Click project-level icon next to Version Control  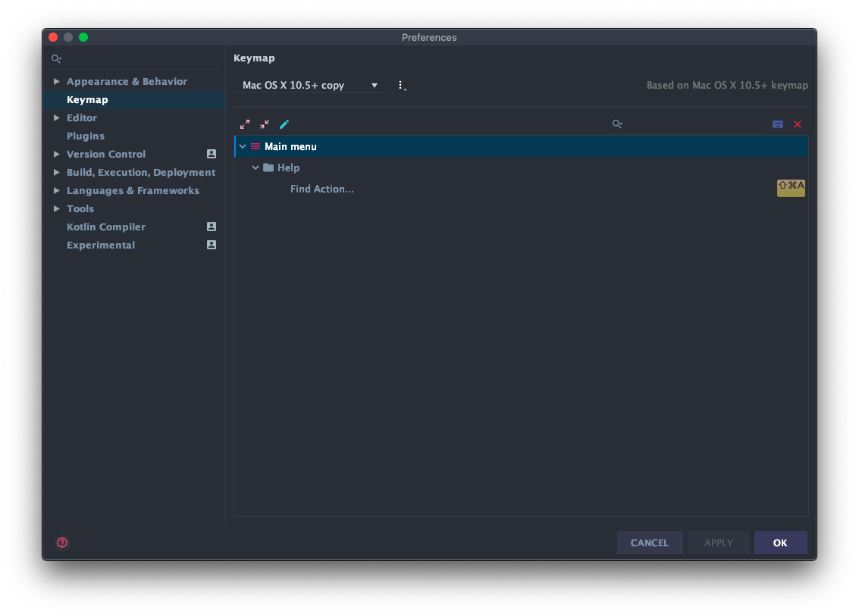coord(212,154)
